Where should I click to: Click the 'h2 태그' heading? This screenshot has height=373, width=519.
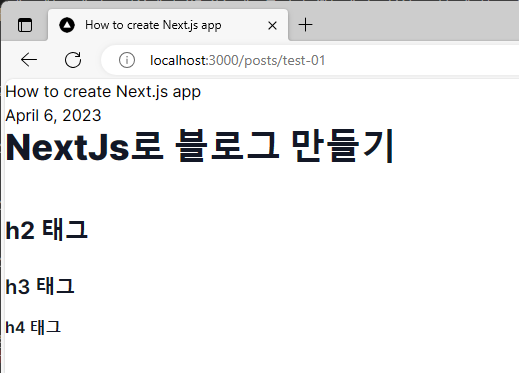(47, 230)
